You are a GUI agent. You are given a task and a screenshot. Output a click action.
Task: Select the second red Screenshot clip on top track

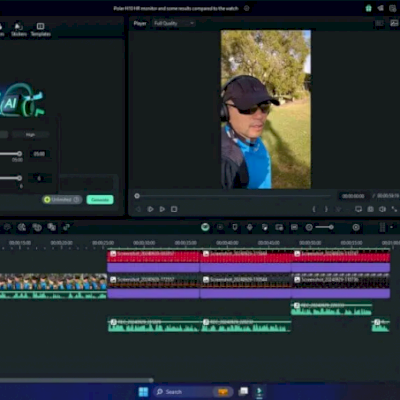(246, 261)
